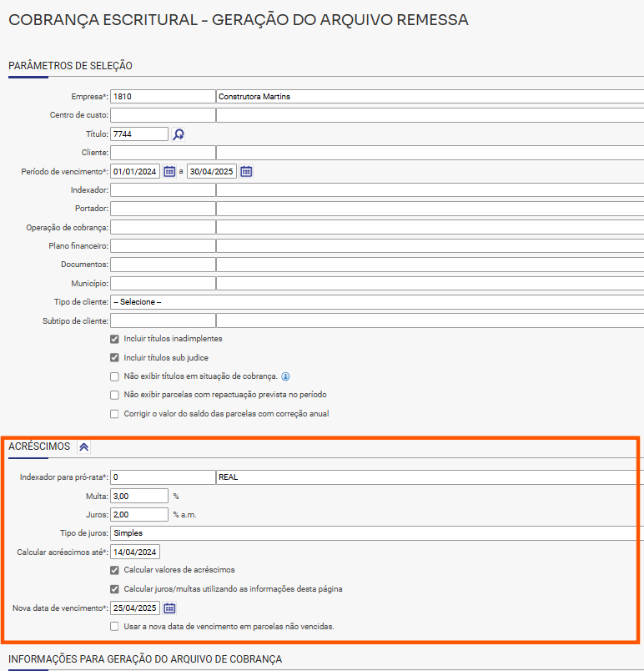The image size is (644, 671).
Task: Click the start date field 01/01/2024
Action: point(135,172)
